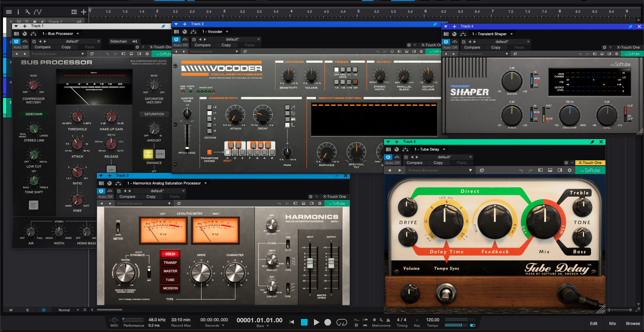Click channel editor bars icon in Track 1 window
Screen dimensions: 644x332
16,34
